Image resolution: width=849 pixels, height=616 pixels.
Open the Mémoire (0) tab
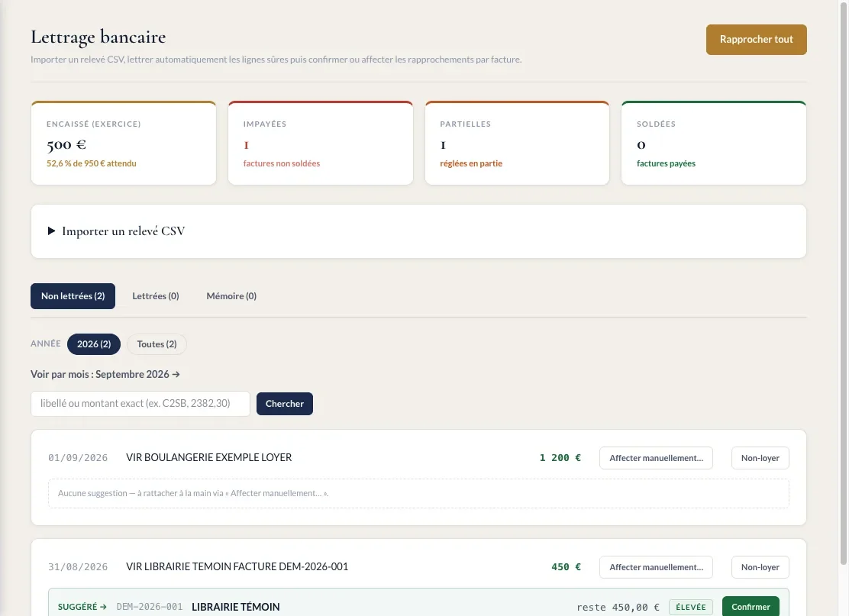click(231, 296)
